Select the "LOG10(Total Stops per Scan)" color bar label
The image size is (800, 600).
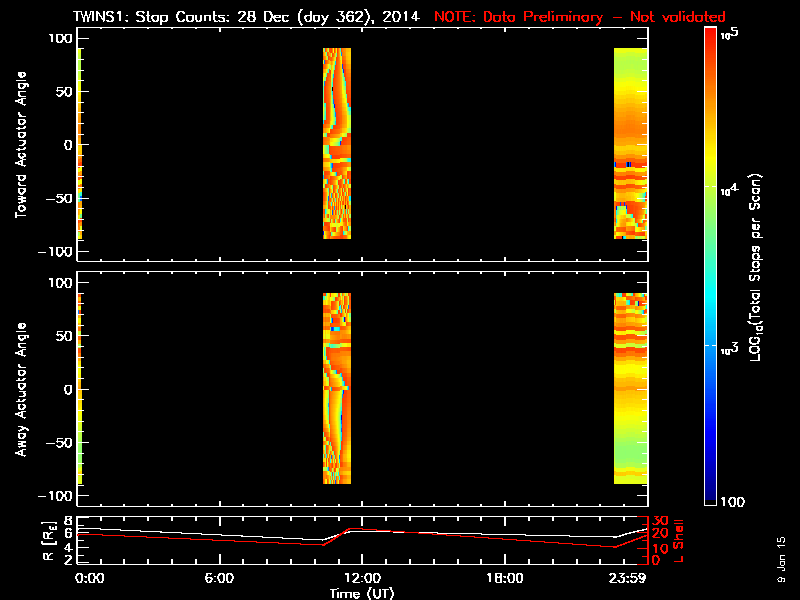point(756,267)
